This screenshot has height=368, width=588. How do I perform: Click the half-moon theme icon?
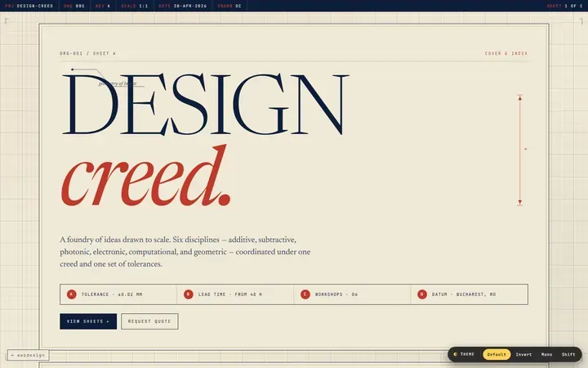coord(455,354)
